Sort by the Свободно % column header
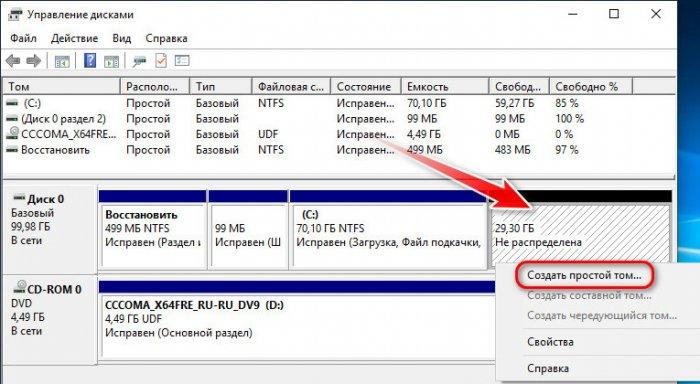Screen dimensions: 700x384 point(591,86)
